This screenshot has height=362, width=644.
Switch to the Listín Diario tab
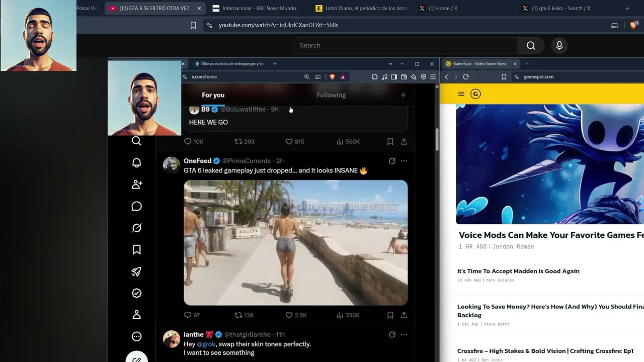pyautogui.click(x=360, y=8)
